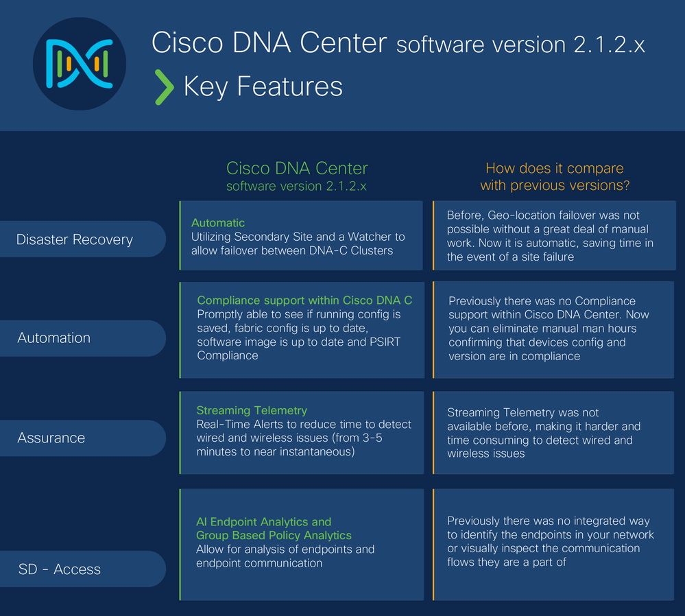Select the SD - Access category label

tap(60, 569)
